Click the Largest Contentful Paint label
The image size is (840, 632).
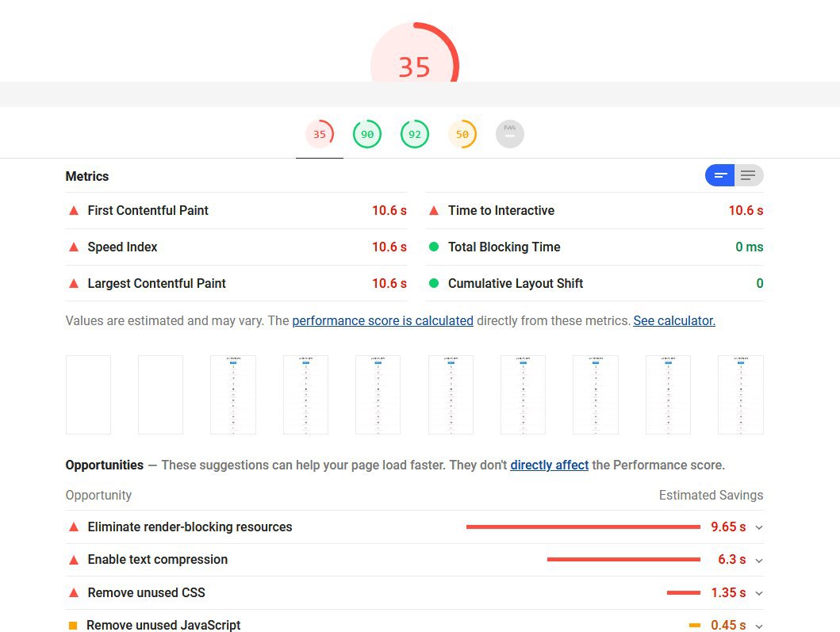coord(156,283)
